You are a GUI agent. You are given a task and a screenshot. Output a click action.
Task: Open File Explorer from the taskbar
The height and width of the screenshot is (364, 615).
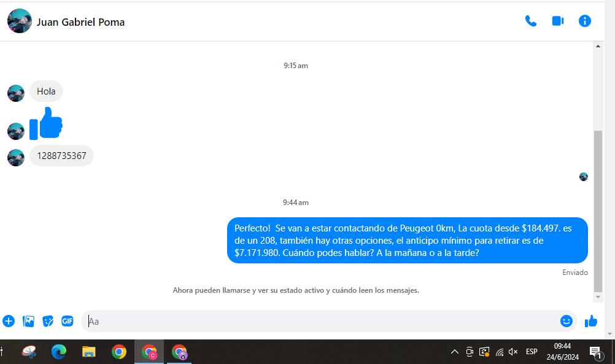(x=88, y=352)
